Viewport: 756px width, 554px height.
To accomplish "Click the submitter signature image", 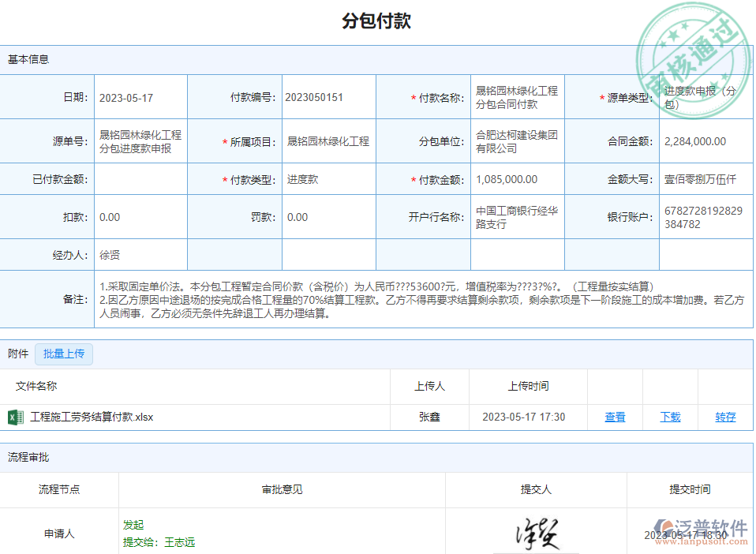I will tap(537, 533).
